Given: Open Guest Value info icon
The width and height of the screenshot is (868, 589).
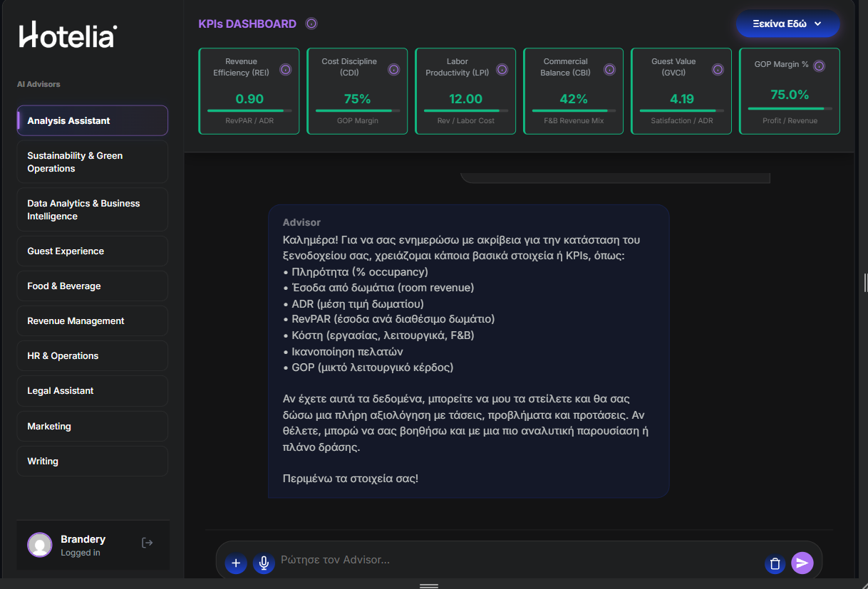Looking at the screenshot, I should (x=718, y=69).
